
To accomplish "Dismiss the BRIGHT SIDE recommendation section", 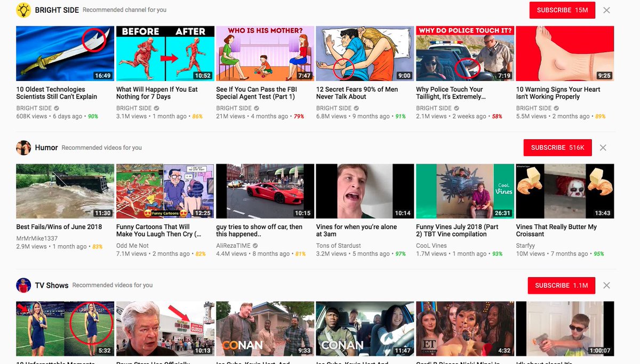I will pyautogui.click(x=606, y=10).
